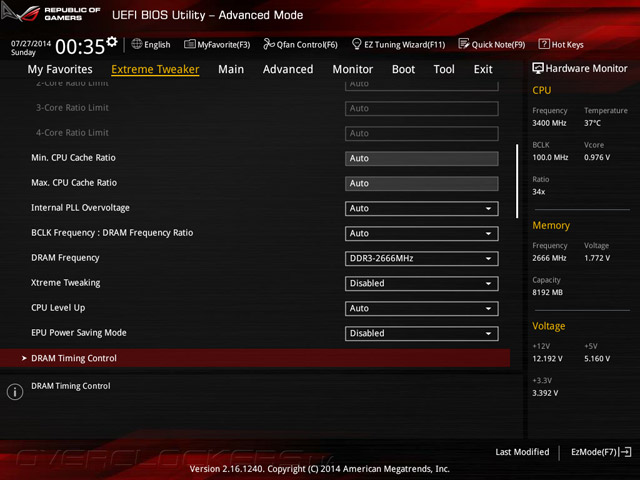Select the EPU Power Saving Mode label

pyautogui.click(x=79, y=333)
